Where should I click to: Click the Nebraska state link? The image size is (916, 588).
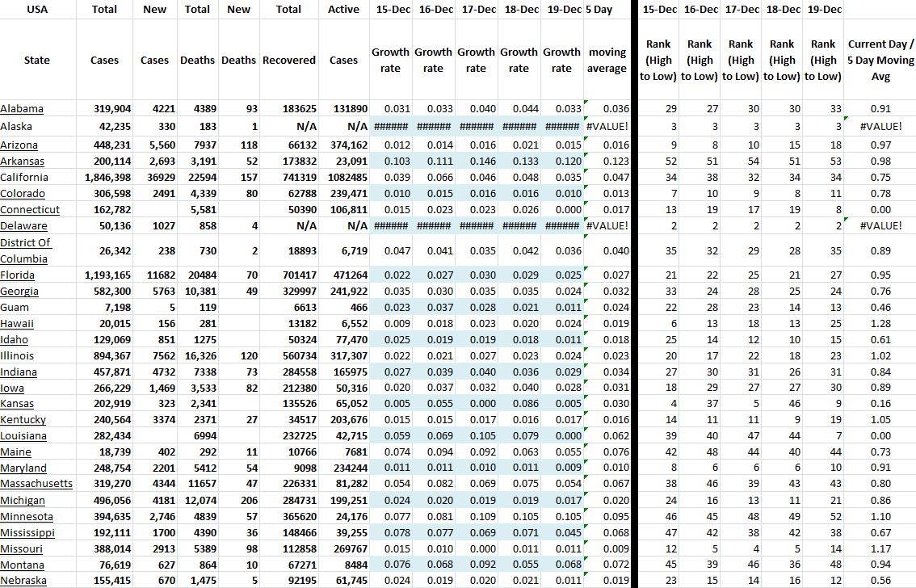coord(23,580)
